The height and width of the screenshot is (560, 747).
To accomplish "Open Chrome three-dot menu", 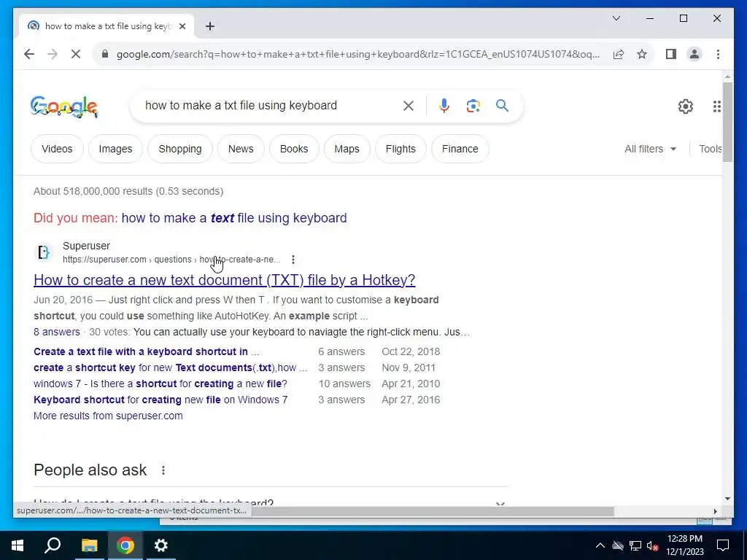I will (718, 54).
